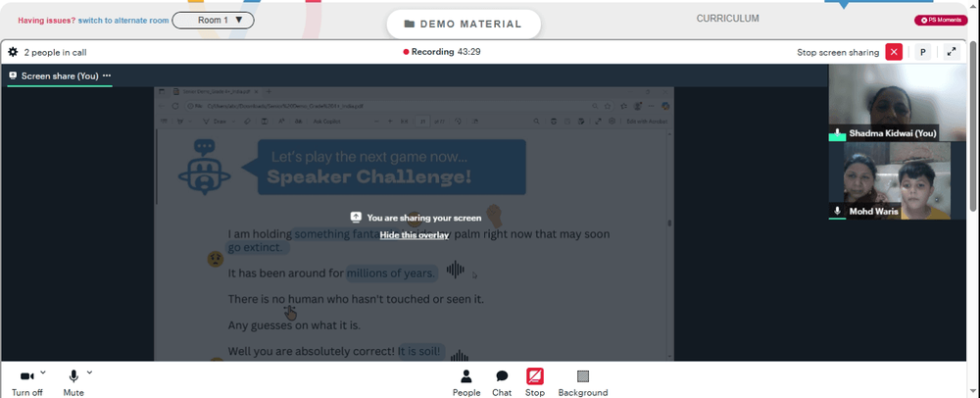
Task: Turn off the camera
Action: (x=26, y=383)
